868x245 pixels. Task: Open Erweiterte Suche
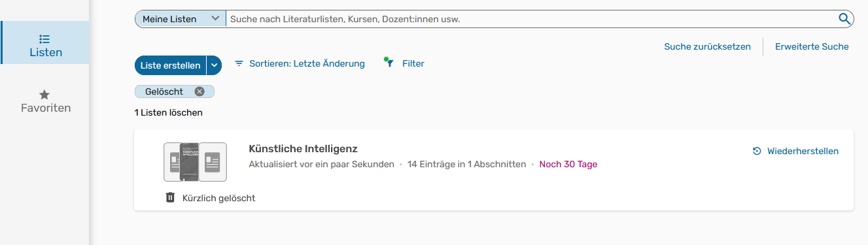tap(812, 46)
